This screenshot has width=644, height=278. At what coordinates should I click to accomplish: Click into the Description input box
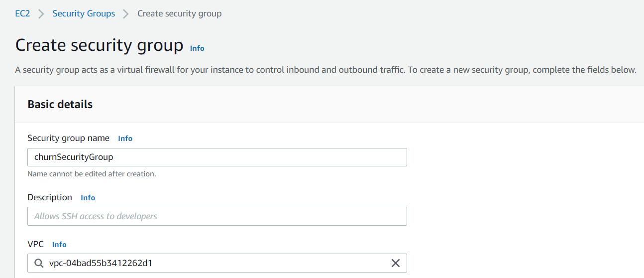[217, 216]
